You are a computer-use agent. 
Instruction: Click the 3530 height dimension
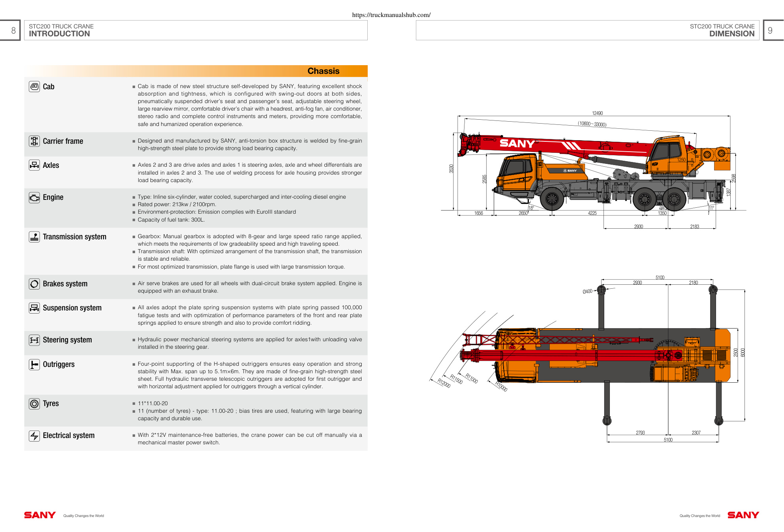click(x=451, y=169)
